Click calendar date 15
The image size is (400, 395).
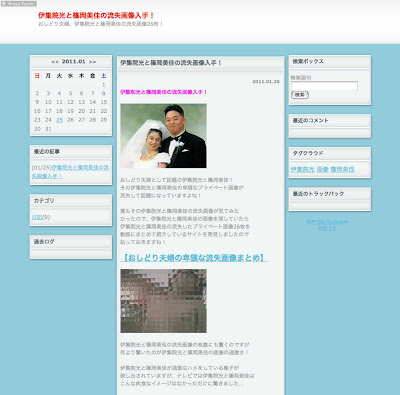[104, 102]
